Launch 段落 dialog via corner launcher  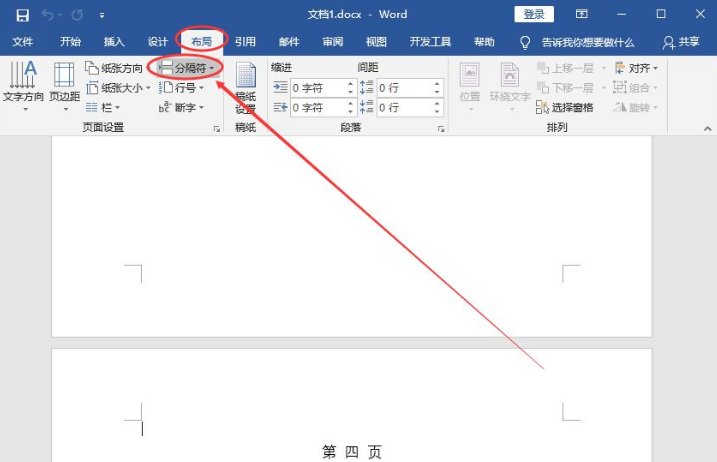[x=441, y=129]
